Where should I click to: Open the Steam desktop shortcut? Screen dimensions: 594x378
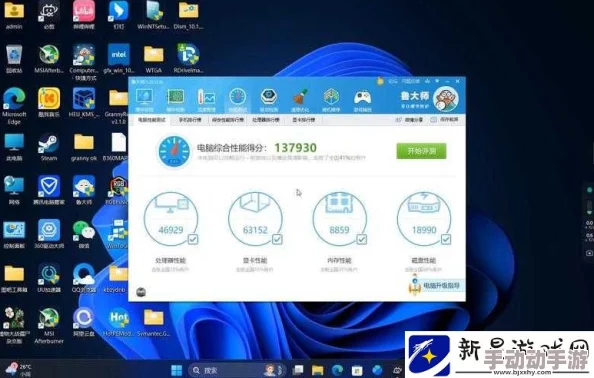pyautogui.click(x=49, y=147)
